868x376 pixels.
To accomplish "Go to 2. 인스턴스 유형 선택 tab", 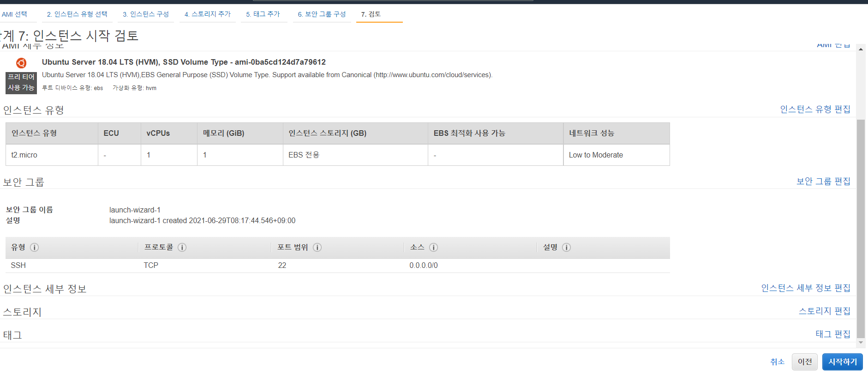I will click(x=77, y=14).
